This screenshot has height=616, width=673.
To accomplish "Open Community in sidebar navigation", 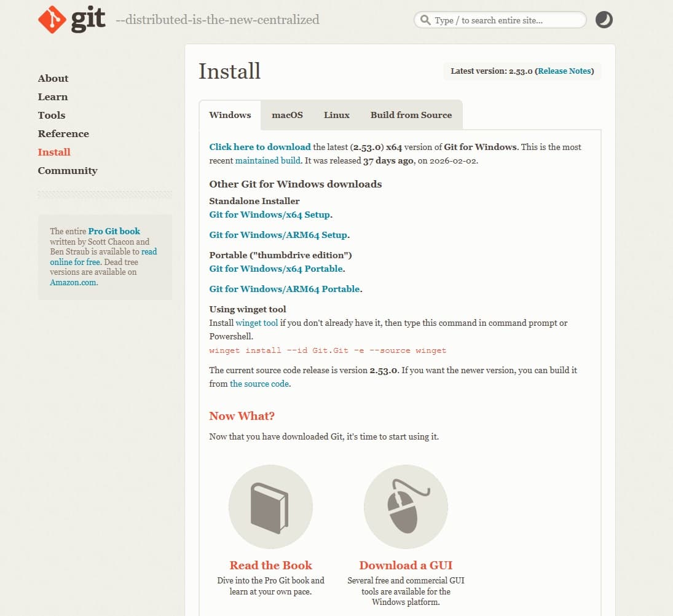I will click(x=68, y=170).
